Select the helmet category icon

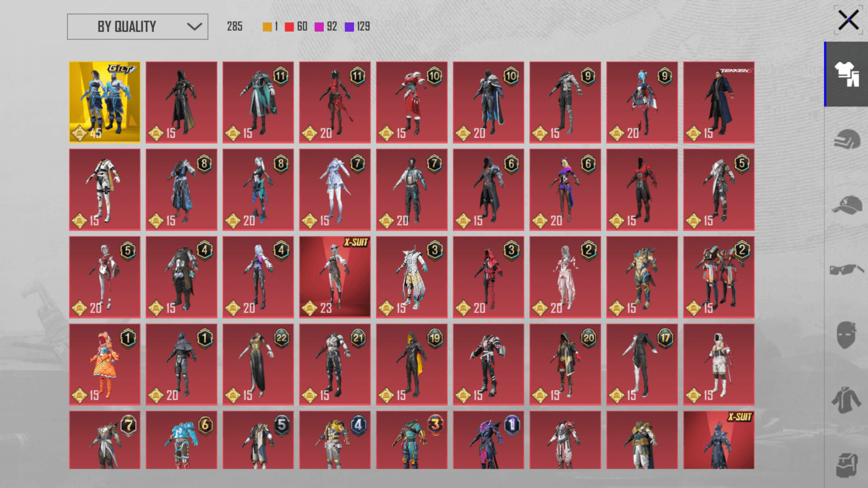pyautogui.click(x=846, y=139)
